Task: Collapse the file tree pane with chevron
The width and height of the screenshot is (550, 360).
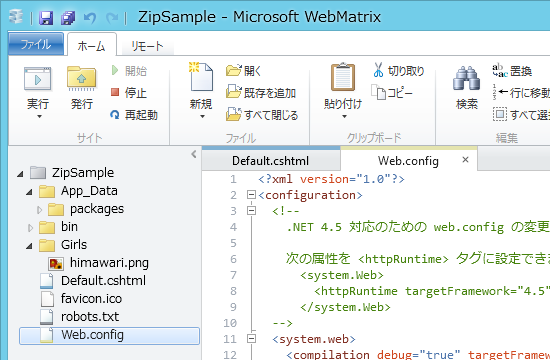Action: pos(194,154)
